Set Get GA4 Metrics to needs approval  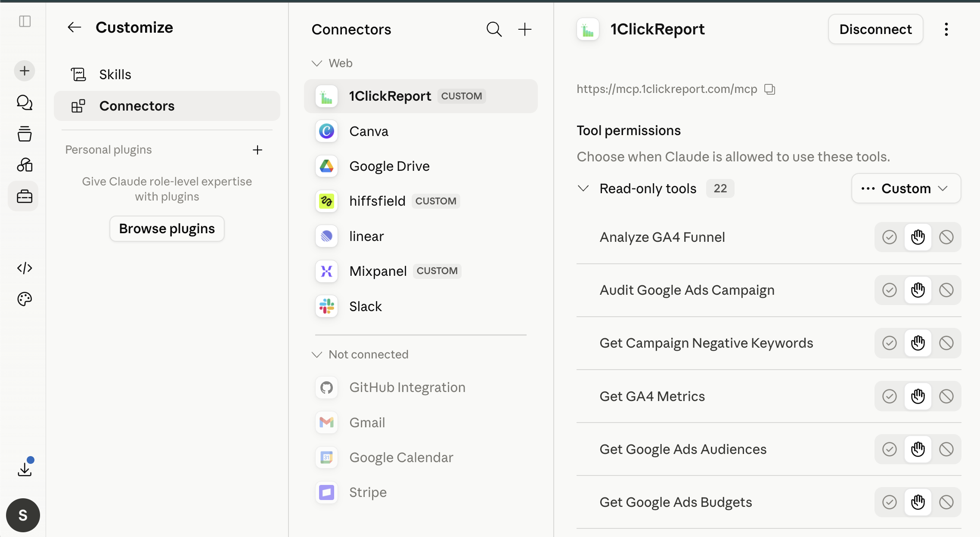click(x=918, y=396)
